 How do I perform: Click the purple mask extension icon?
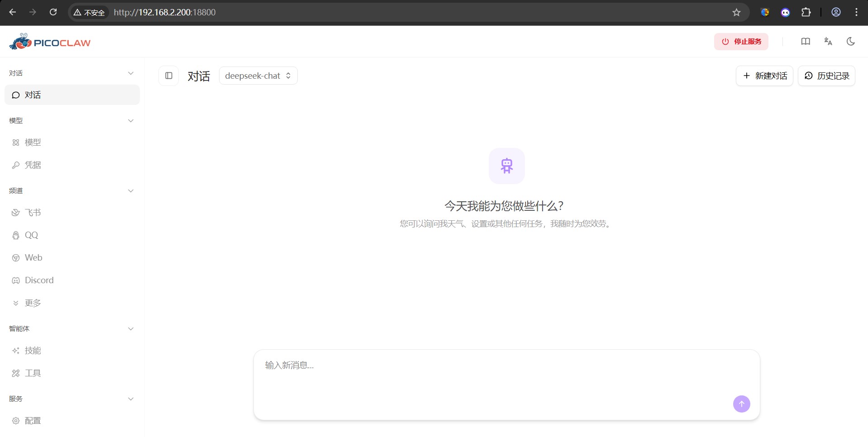click(x=785, y=12)
